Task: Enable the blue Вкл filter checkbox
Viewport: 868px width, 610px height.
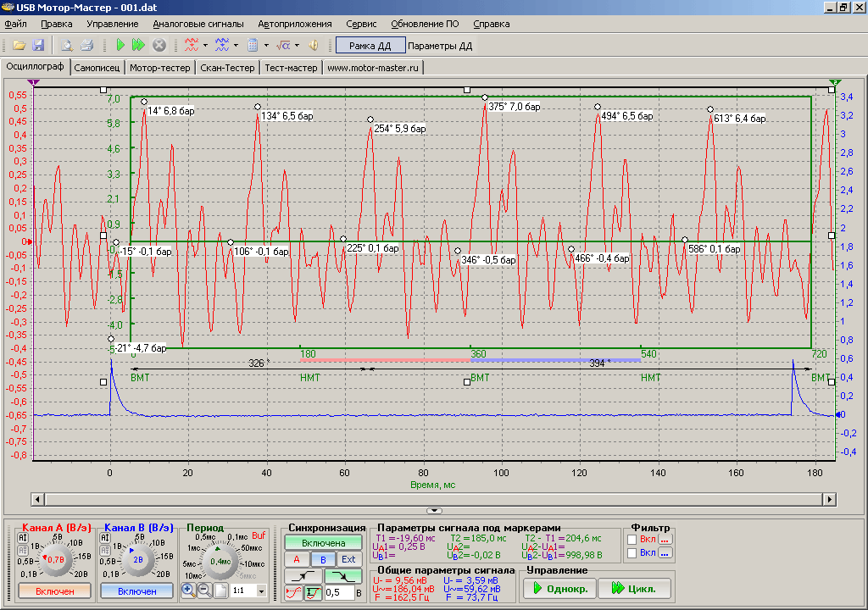Action: pos(632,553)
